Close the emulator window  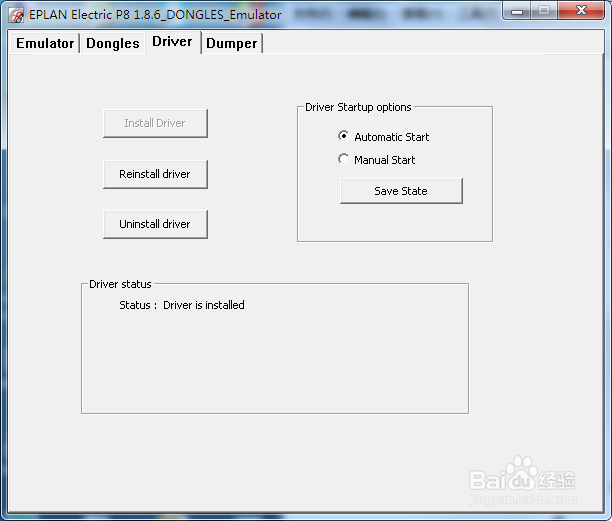(581, 11)
